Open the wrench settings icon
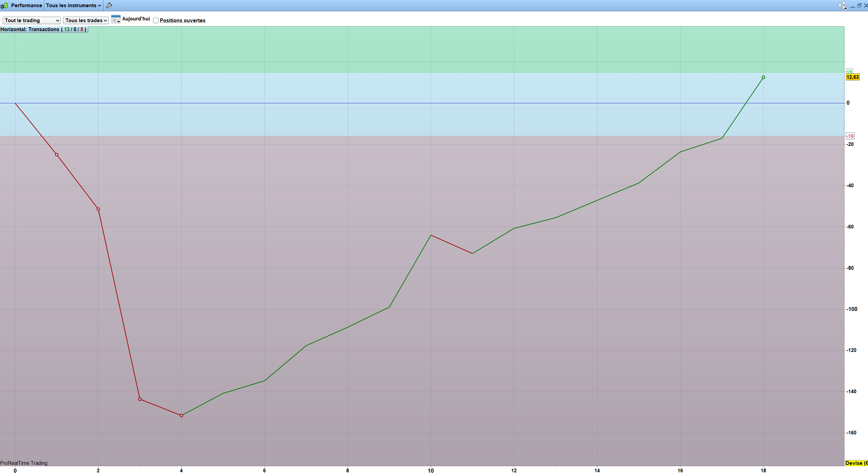Screen dimensions: 868x473 (109, 5)
